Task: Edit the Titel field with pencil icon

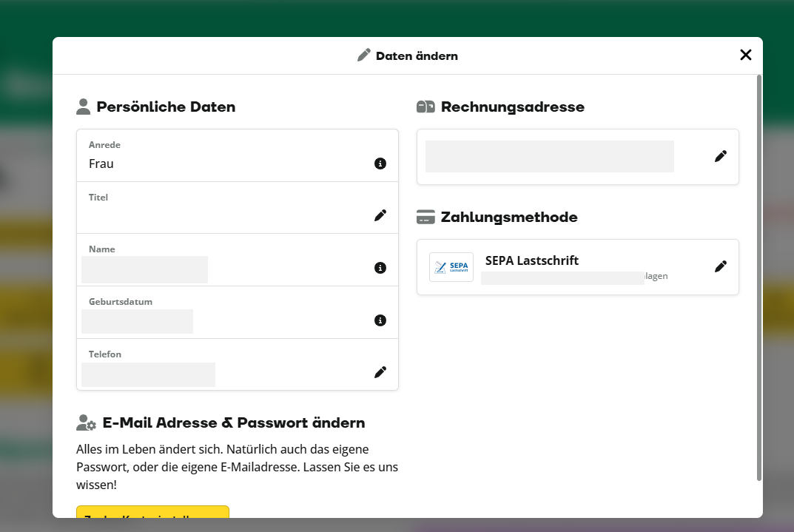Action: pos(380,215)
